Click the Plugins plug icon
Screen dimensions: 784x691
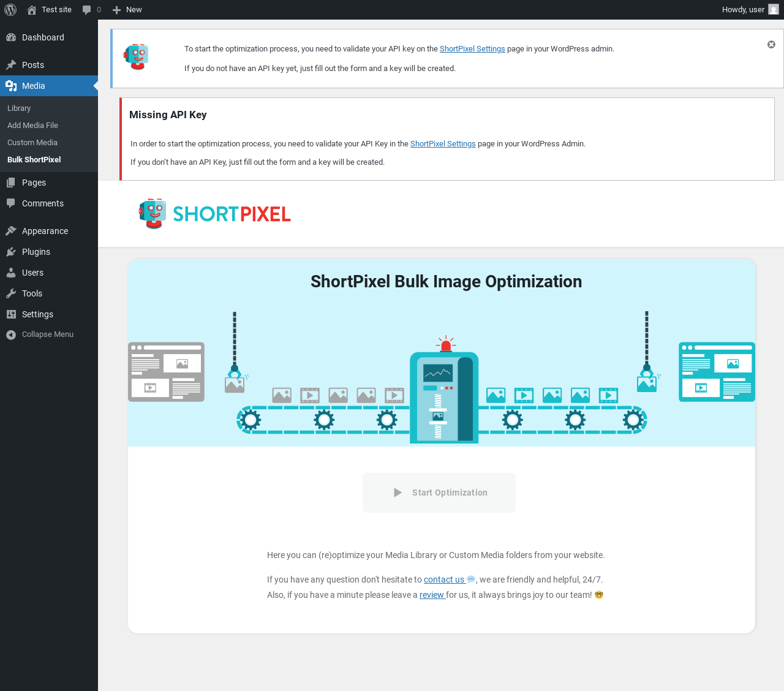click(11, 252)
